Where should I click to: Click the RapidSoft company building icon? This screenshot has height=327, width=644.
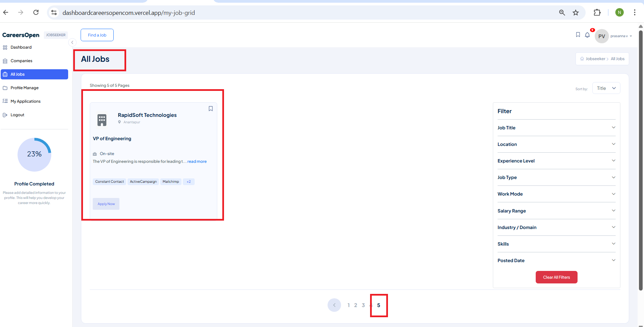(x=102, y=120)
